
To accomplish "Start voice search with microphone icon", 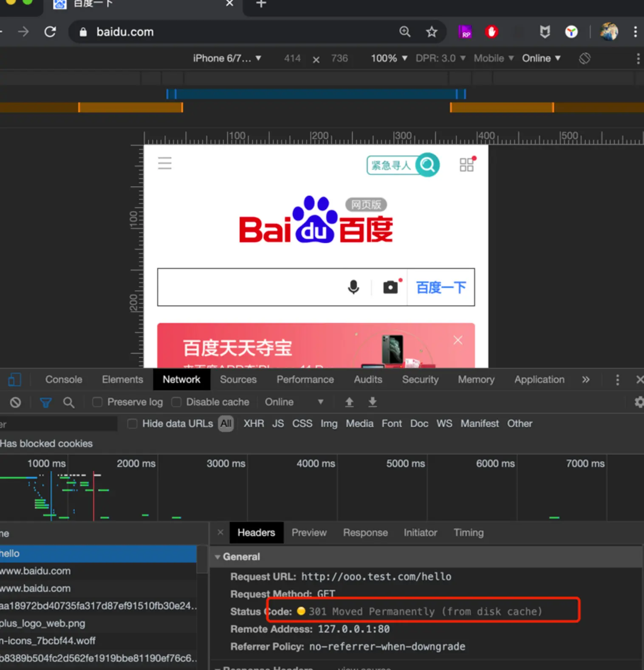I will click(x=353, y=287).
